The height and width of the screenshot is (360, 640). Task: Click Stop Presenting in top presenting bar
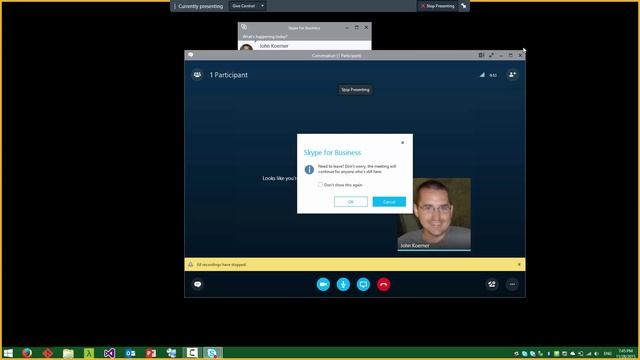(438, 6)
